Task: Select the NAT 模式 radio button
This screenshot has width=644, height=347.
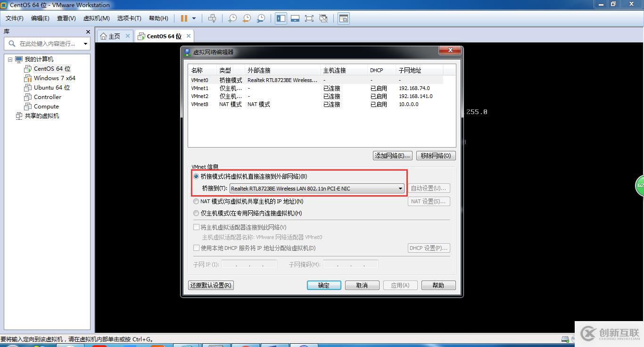Action: coord(196,201)
